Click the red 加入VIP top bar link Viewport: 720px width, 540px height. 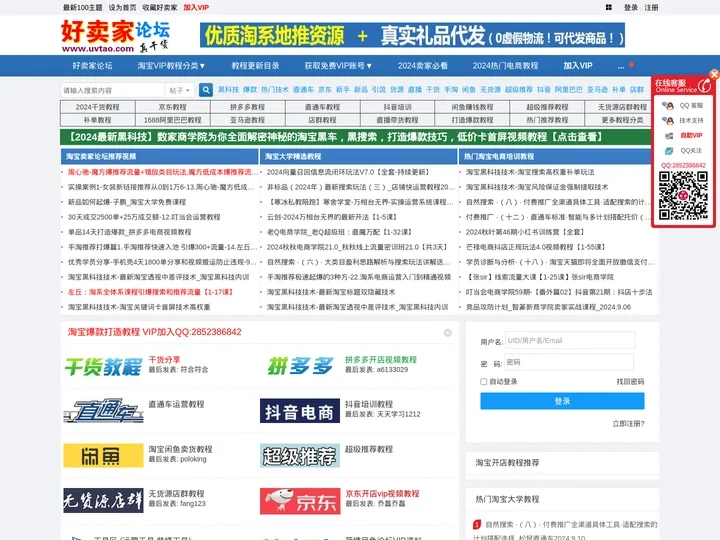pos(196,7)
